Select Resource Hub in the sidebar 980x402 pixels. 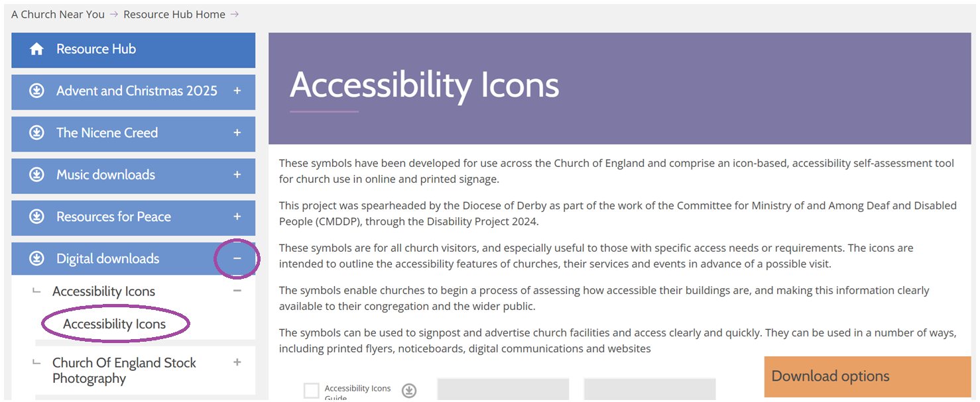pyautogui.click(x=95, y=49)
